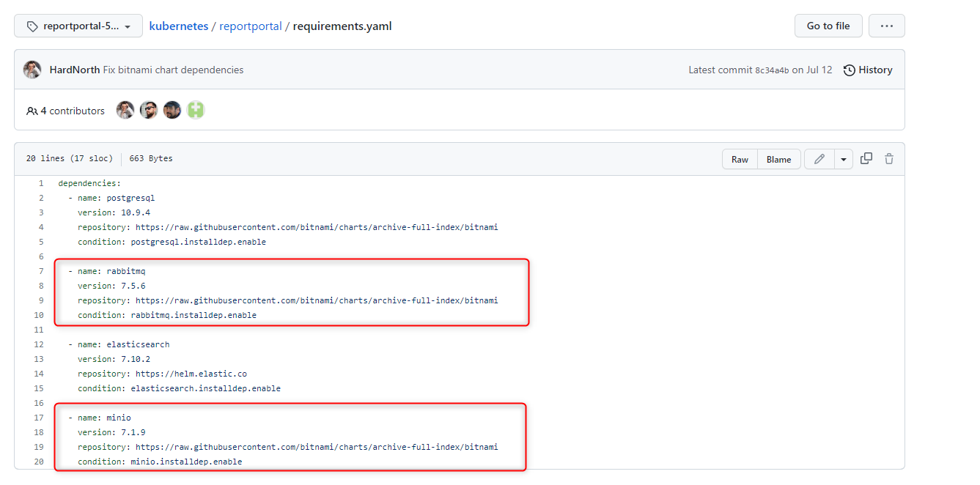Select line number 7 in the file
Viewport: 980px width, 485px height.
point(40,270)
